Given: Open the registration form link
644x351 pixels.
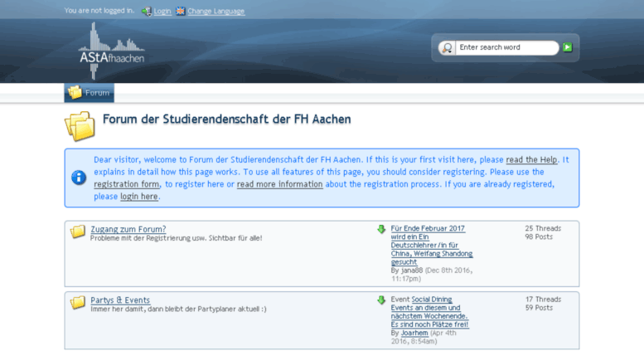Looking at the screenshot, I should (x=127, y=184).
